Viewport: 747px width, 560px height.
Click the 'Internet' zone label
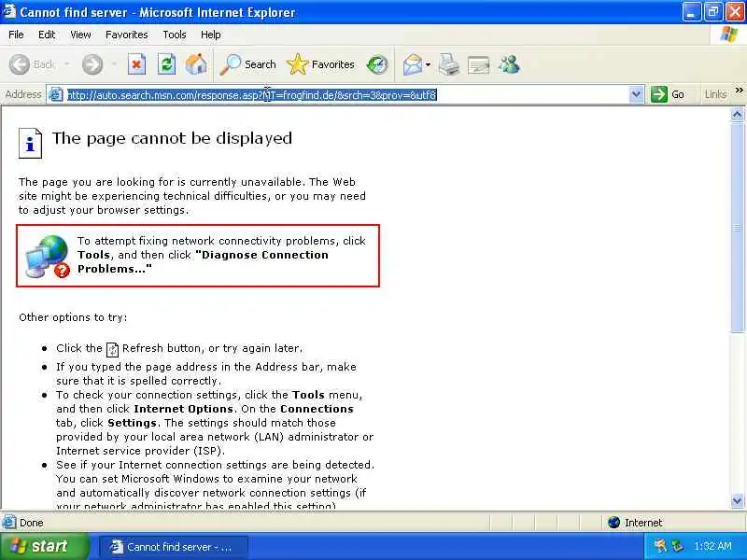[643, 523]
